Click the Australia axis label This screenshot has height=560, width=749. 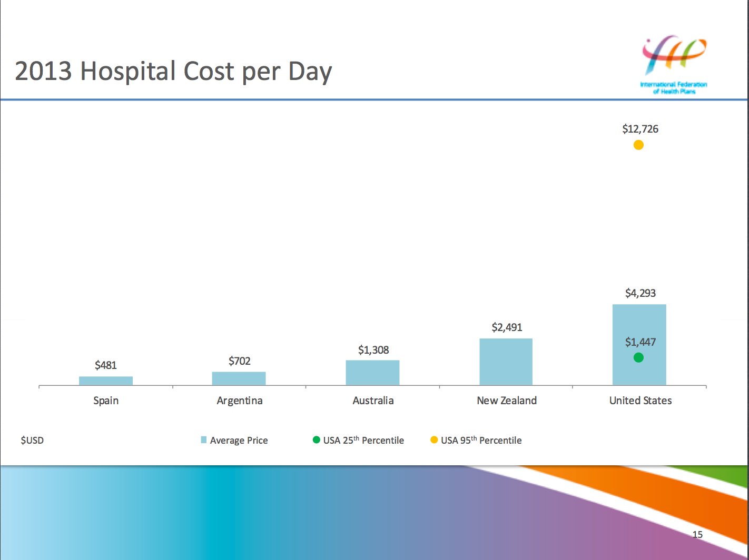373,401
